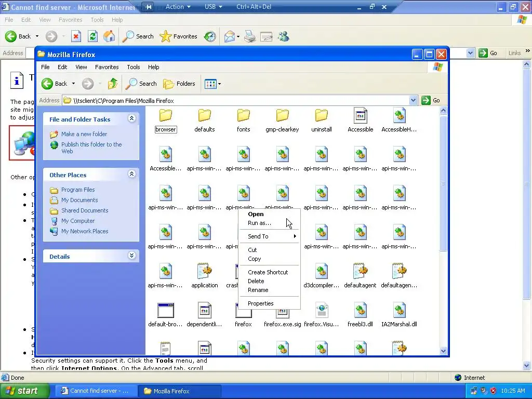Select the application file icon
Viewport: 532px width, 399px height.
(204, 271)
